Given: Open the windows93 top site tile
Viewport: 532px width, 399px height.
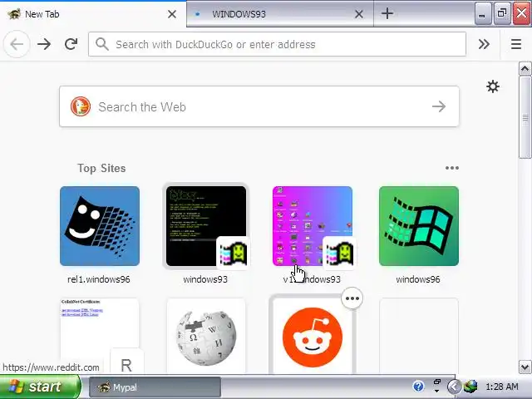Looking at the screenshot, I should click(206, 226).
